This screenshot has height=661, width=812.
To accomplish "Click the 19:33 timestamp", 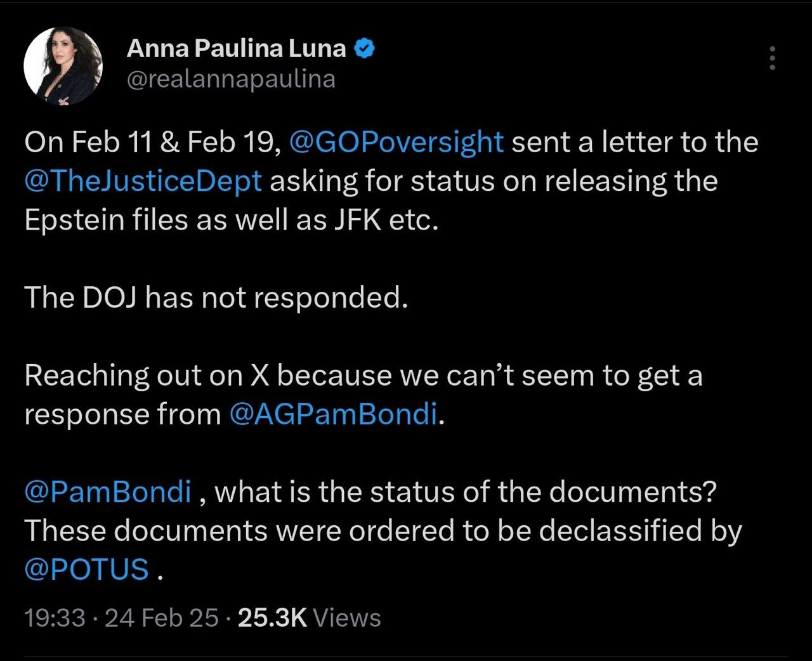I will coord(55,617).
